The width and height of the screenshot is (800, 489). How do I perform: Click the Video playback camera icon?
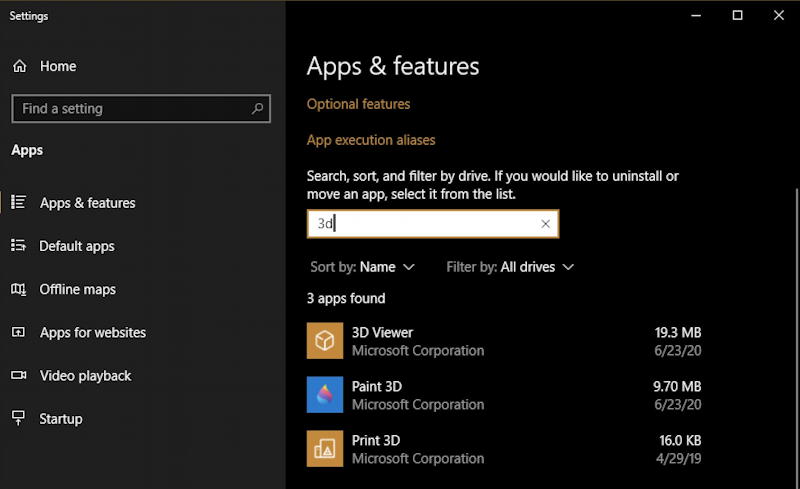[18, 375]
